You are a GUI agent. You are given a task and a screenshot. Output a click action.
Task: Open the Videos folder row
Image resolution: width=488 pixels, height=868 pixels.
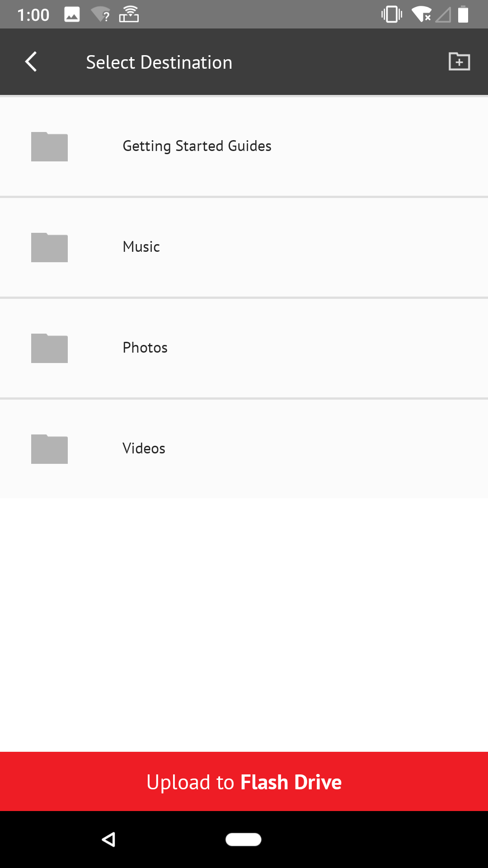coord(244,449)
